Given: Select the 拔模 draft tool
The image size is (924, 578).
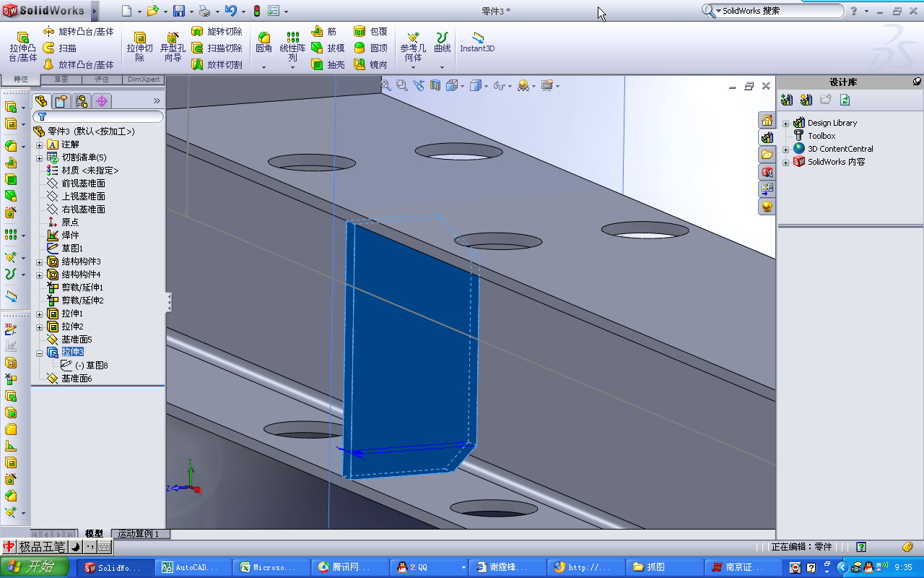Looking at the screenshot, I should click(328, 48).
